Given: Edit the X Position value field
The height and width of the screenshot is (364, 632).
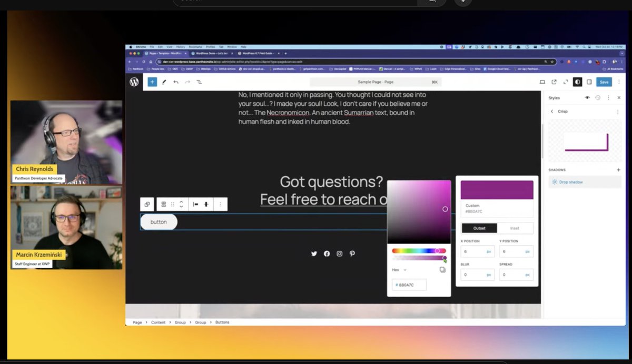Looking at the screenshot, I should click(473, 252).
